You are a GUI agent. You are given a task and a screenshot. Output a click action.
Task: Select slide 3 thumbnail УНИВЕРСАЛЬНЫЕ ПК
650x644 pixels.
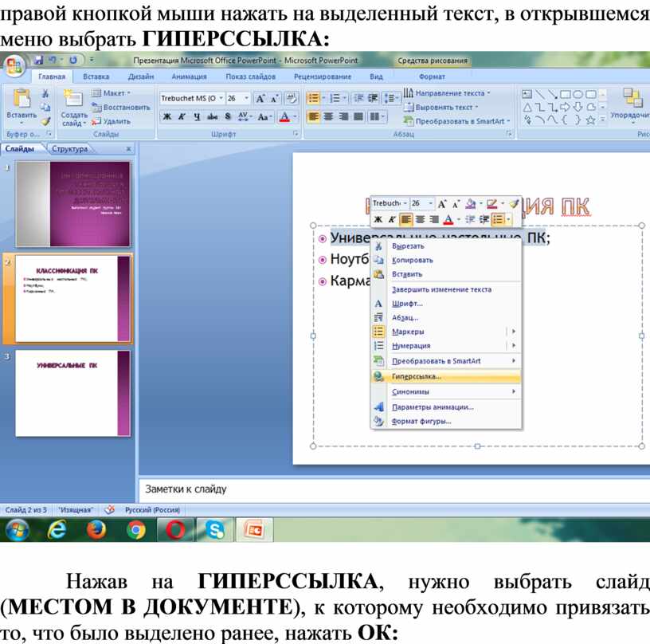pyautogui.click(x=73, y=393)
